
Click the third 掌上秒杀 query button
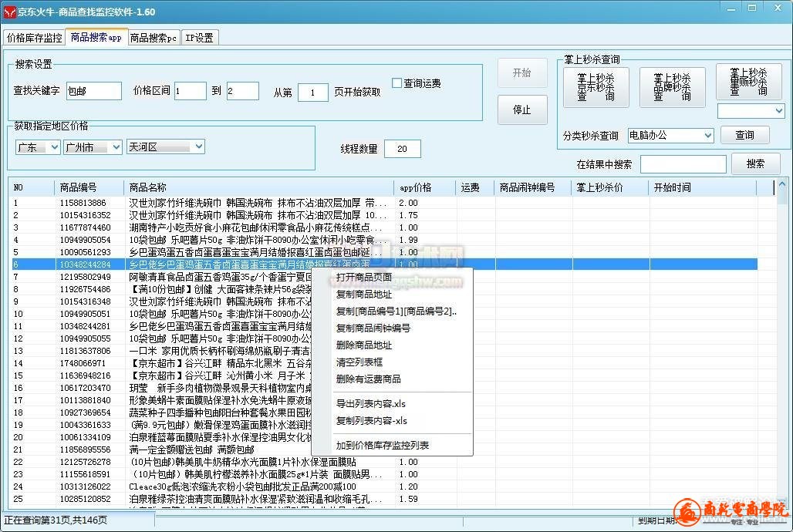(748, 82)
